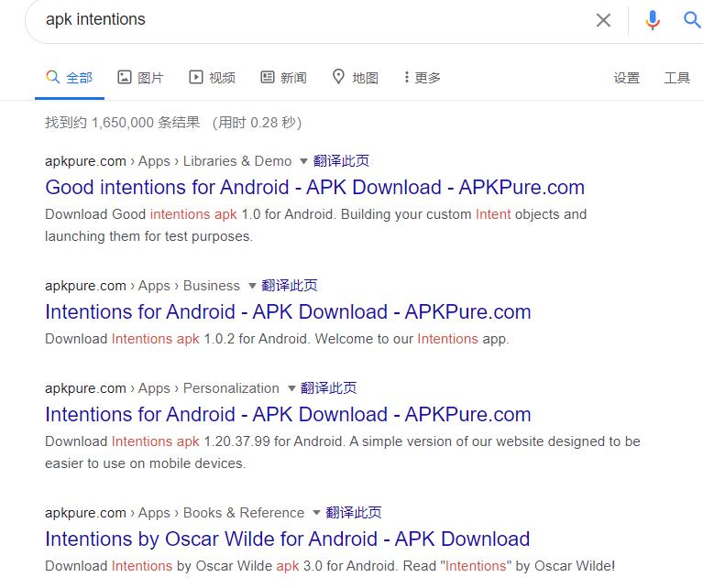
Task: Open the 新闻 news tab
Action: click(x=284, y=78)
